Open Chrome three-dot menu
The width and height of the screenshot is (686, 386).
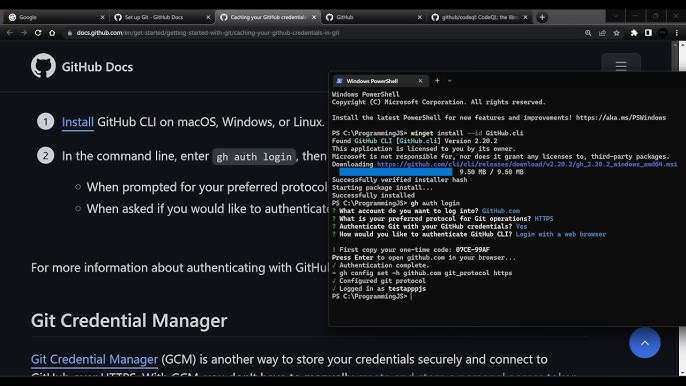[677, 33]
